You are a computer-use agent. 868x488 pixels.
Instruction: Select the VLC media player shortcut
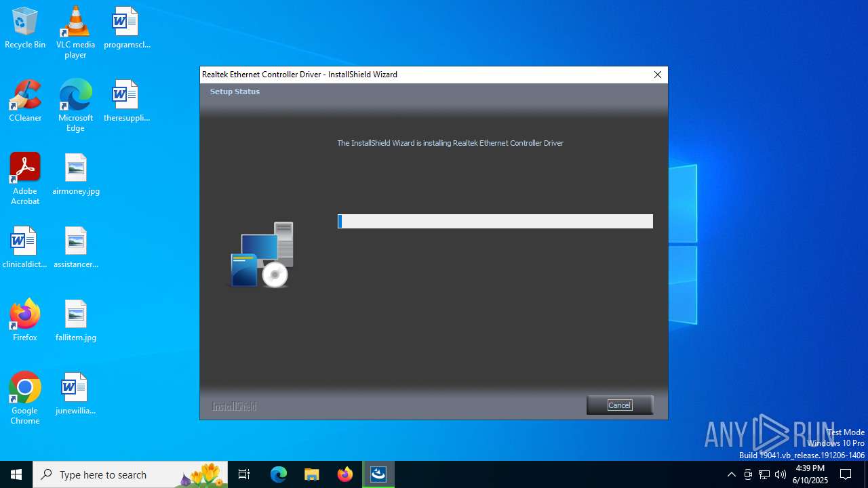pyautogui.click(x=75, y=33)
